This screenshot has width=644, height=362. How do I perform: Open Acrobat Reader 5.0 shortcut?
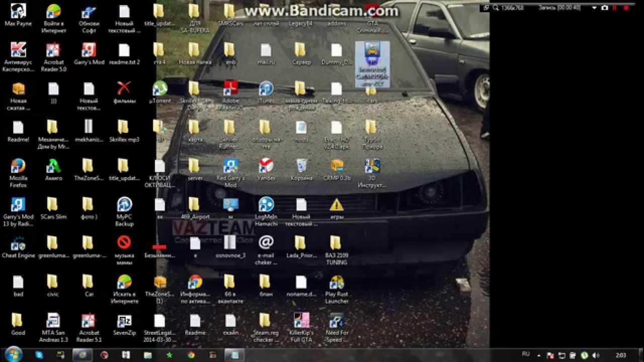(x=53, y=57)
